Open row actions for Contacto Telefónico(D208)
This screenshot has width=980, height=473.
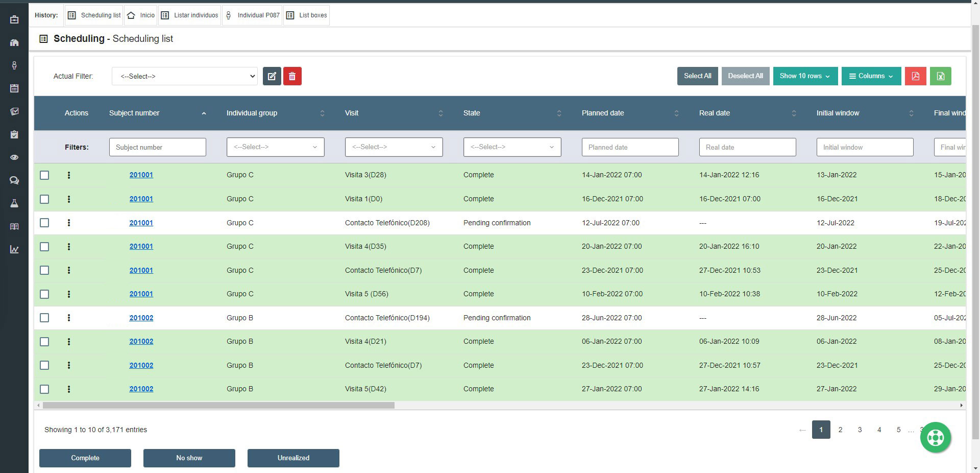[x=69, y=223]
